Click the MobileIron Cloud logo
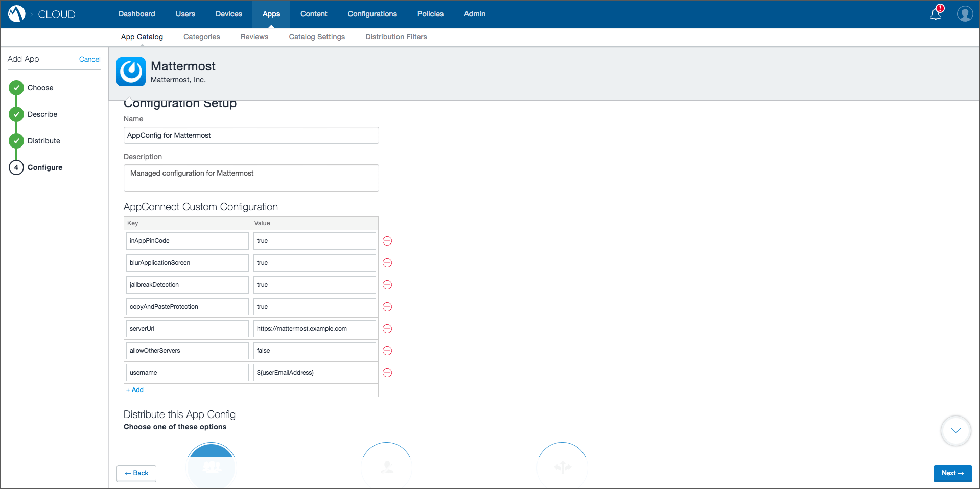Viewport: 980px width, 489px height. click(x=17, y=14)
